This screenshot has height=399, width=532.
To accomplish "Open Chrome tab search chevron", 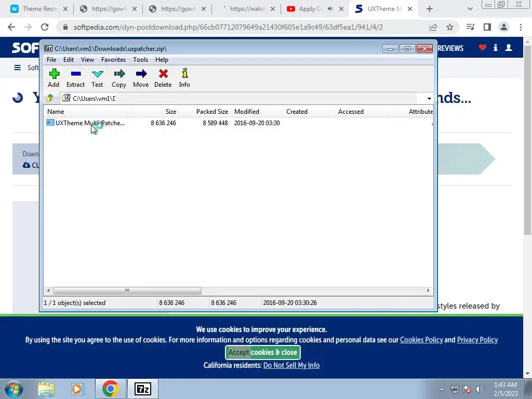I will [x=470, y=9].
